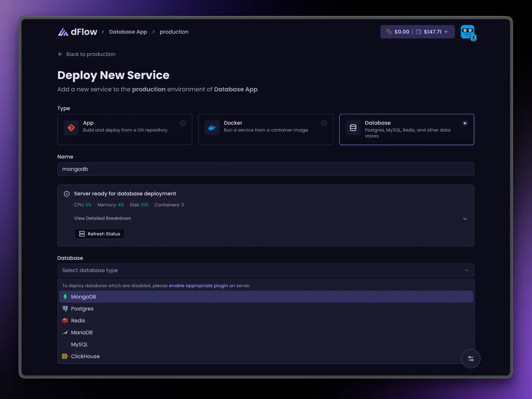Click the database cylinder icon
The height and width of the screenshot is (399, 532).
[x=353, y=127]
